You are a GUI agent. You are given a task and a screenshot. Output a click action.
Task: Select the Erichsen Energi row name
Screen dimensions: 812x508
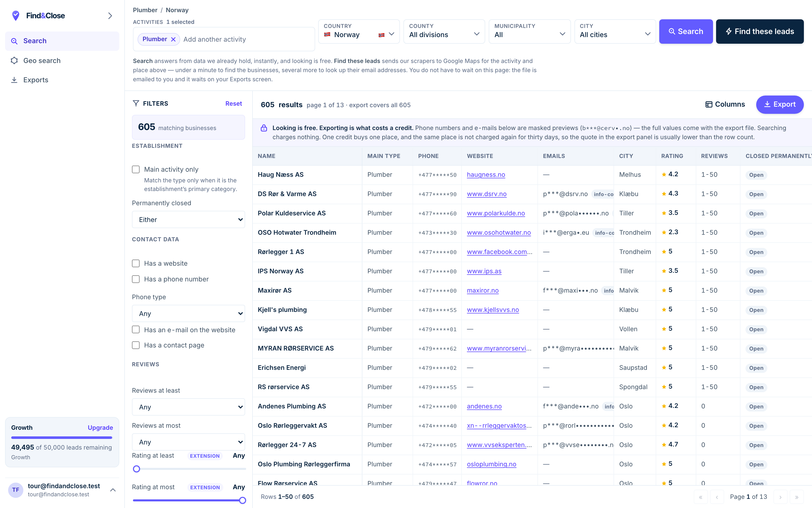pos(281,368)
